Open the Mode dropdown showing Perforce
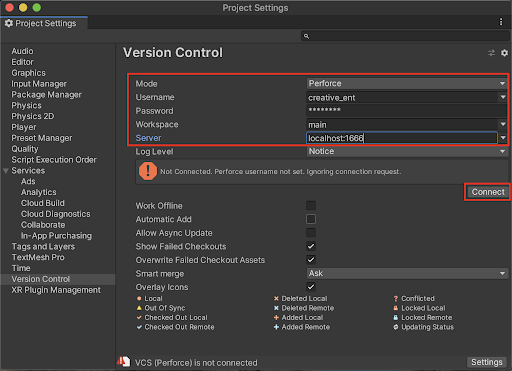Image resolution: width=512 pixels, height=371 pixels. pos(407,83)
